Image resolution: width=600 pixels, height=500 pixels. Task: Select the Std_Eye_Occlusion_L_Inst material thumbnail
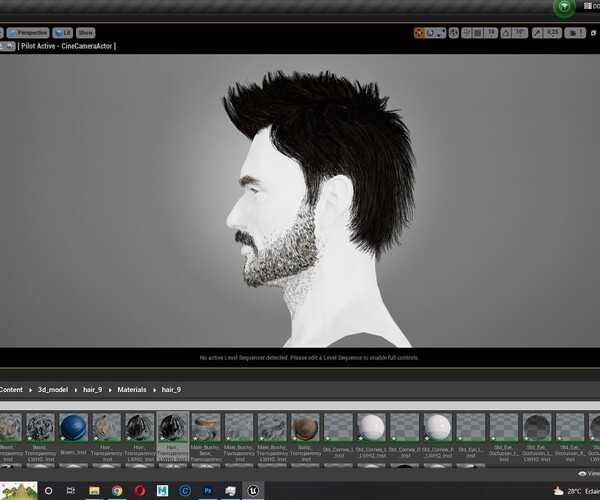point(504,427)
